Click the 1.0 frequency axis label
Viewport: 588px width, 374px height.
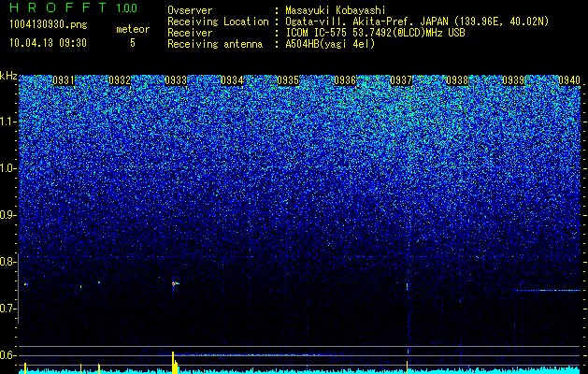[7, 168]
